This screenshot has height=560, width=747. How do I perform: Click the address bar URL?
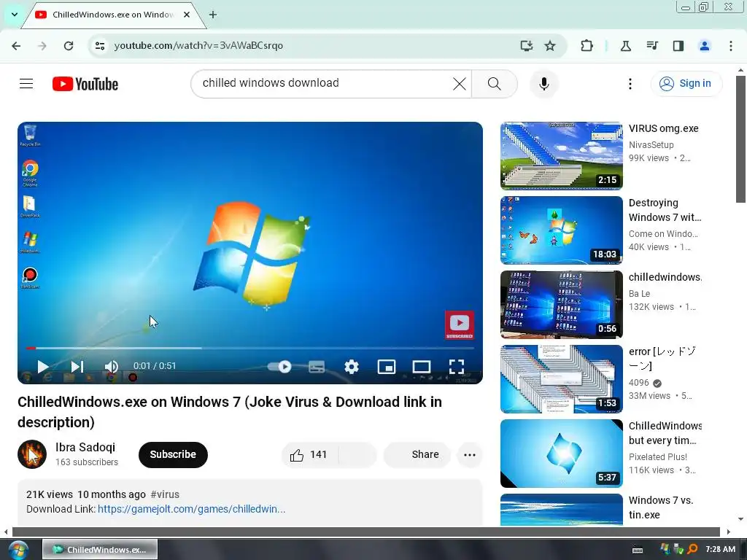[198, 46]
